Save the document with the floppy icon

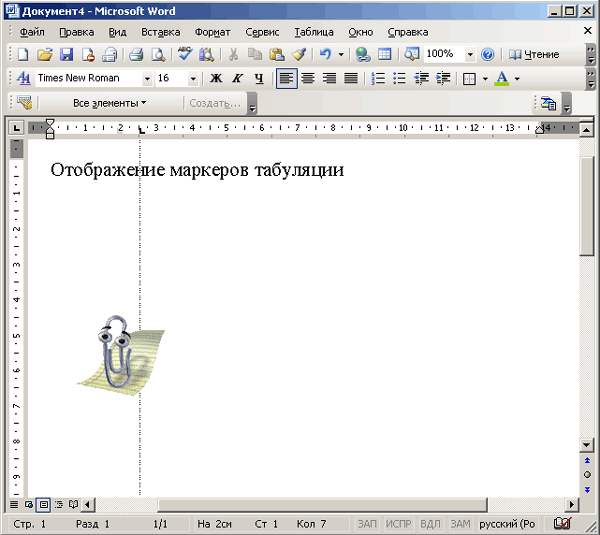click(67, 54)
